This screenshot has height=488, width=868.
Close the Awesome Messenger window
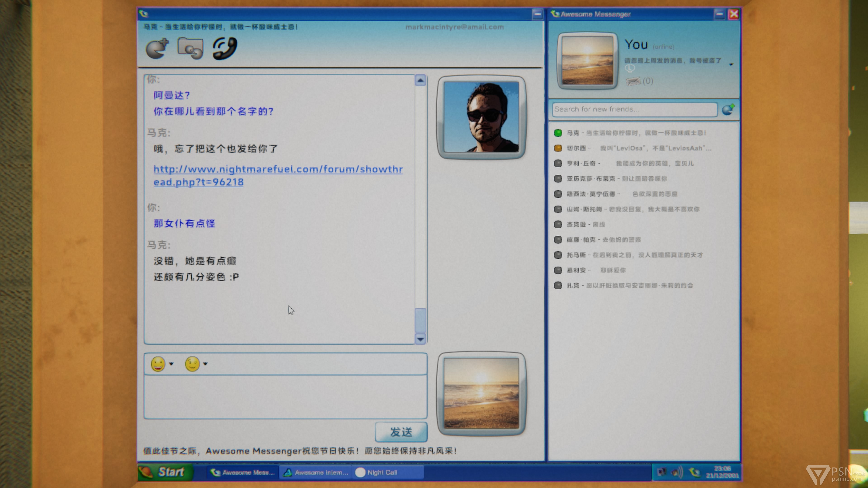click(x=734, y=14)
